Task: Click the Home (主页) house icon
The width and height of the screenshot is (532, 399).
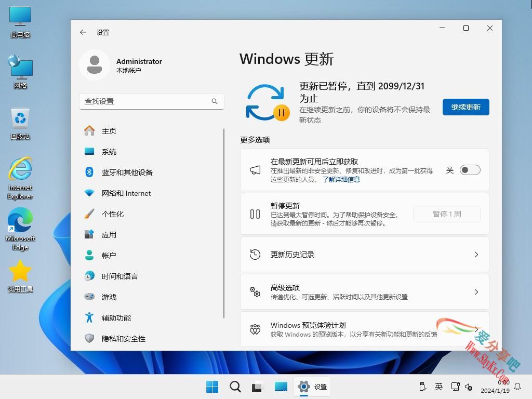Action: [89, 130]
